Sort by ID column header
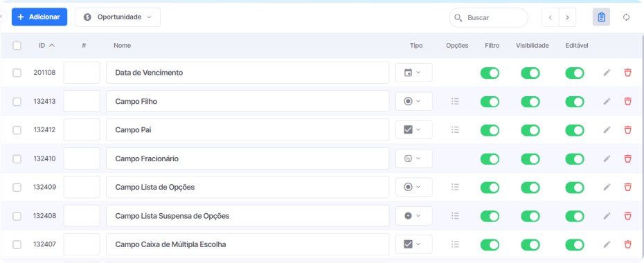This screenshot has width=644, height=263. pyautogui.click(x=46, y=46)
